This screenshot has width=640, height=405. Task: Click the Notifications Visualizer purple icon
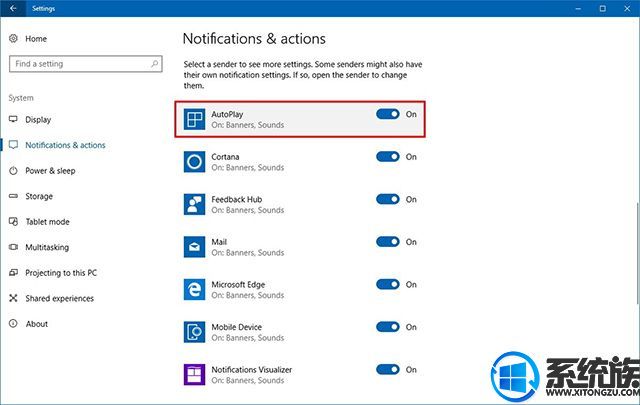(194, 374)
